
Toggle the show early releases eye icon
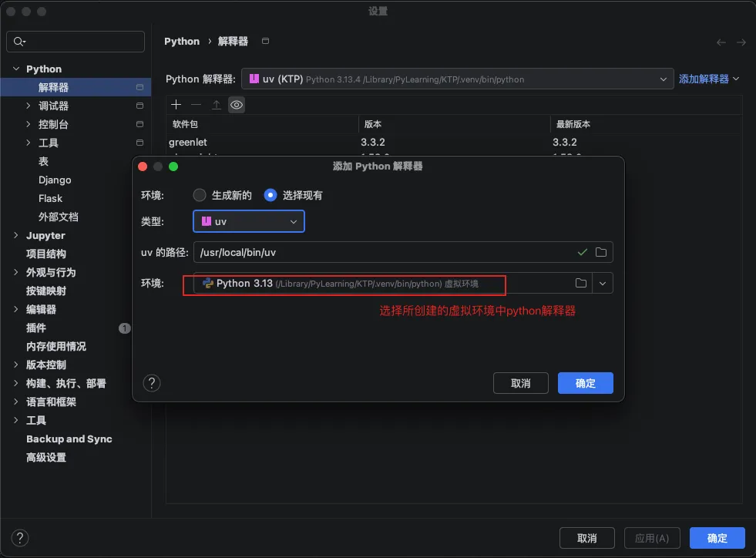pos(237,105)
